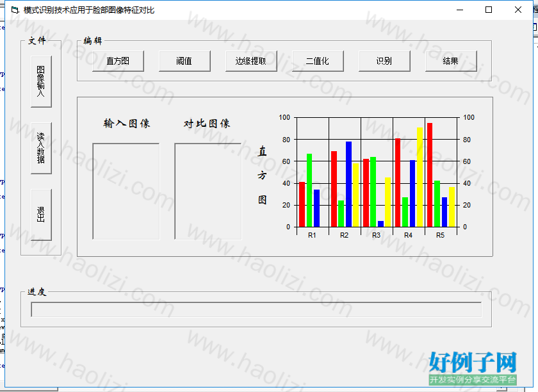The width and height of the screenshot is (538, 392).
Task: Click the blue bar in R3 group
Action: point(380,224)
